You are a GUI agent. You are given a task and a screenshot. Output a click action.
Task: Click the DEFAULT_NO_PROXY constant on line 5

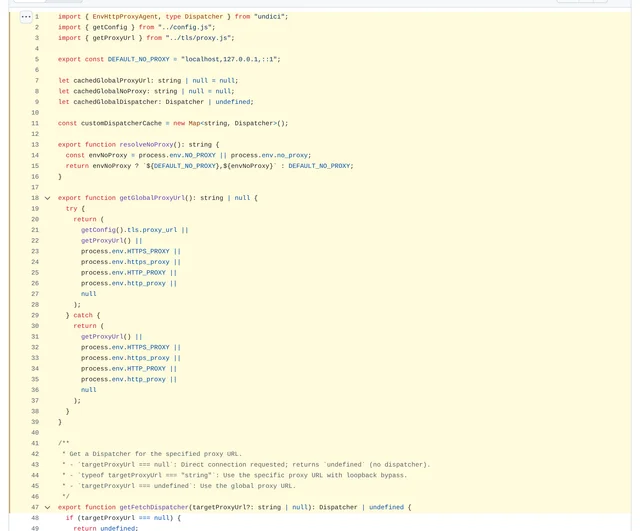click(x=138, y=59)
